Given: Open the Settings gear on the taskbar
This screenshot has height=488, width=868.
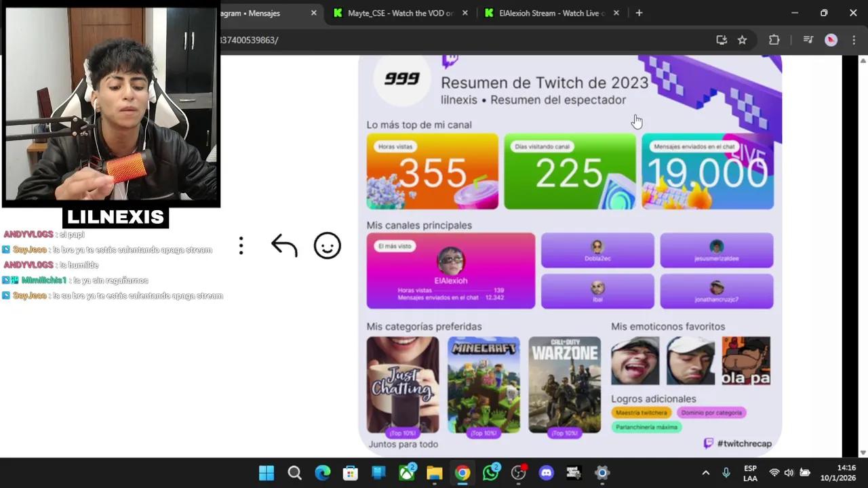Looking at the screenshot, I should click(602, 473).
